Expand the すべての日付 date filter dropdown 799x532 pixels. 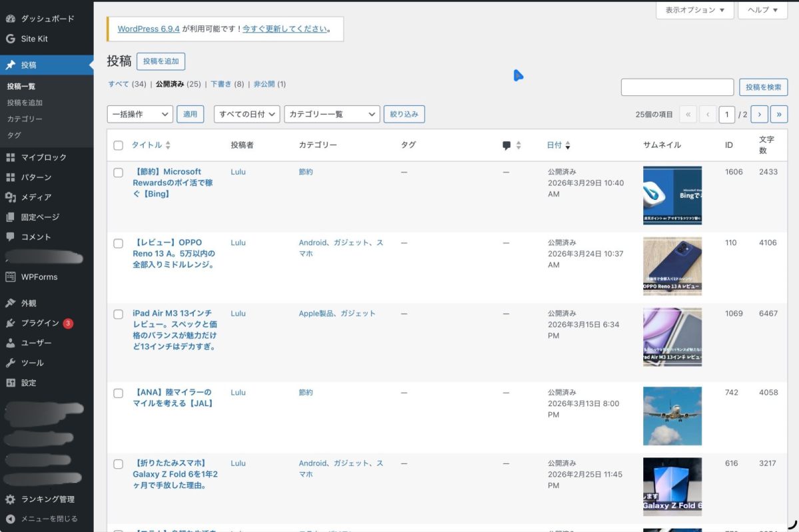247,114
